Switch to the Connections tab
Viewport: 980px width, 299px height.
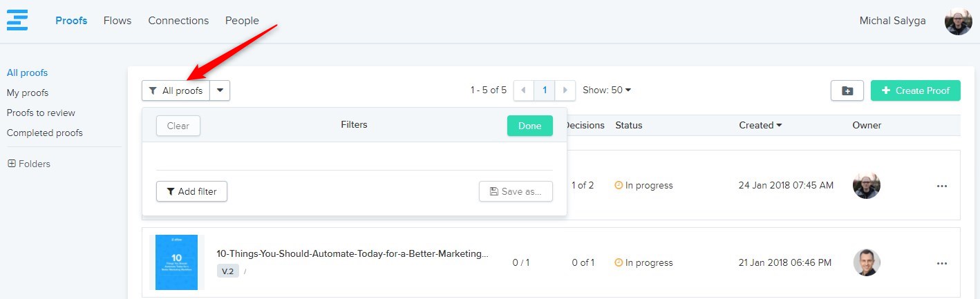(x=178, y=21)
